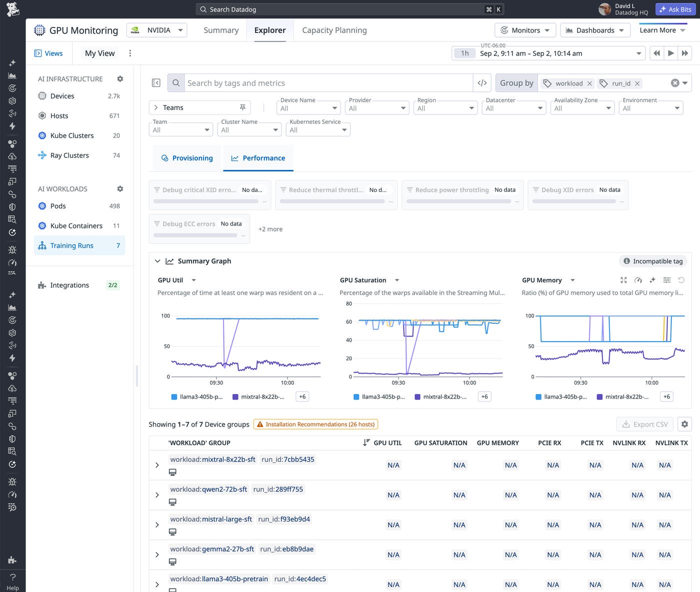Expand the mistral-large-sft row

(x=157, y=525)
